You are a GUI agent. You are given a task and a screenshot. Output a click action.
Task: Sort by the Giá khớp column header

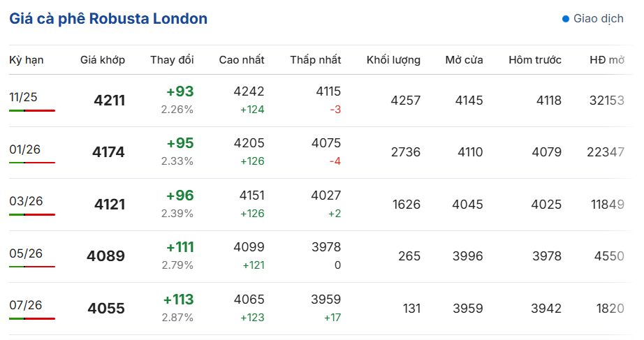[x=103, y=60]
